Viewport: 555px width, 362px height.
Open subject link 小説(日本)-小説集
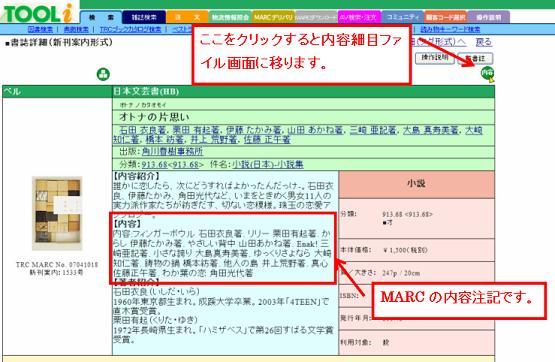tap(268, 165)
